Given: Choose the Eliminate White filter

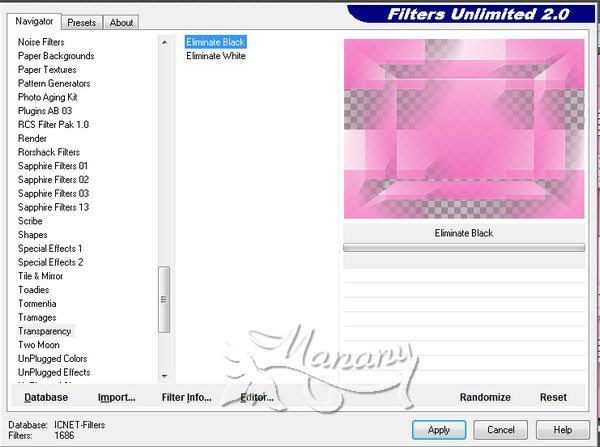Looking at the screenshot, I should pyautogui.click(x=216, y=56).
